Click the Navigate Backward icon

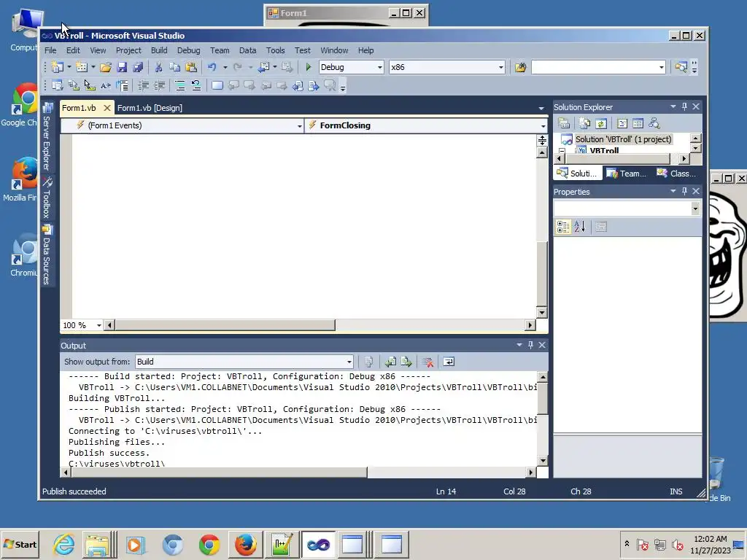pyautogui.click(x=263, y=67)
